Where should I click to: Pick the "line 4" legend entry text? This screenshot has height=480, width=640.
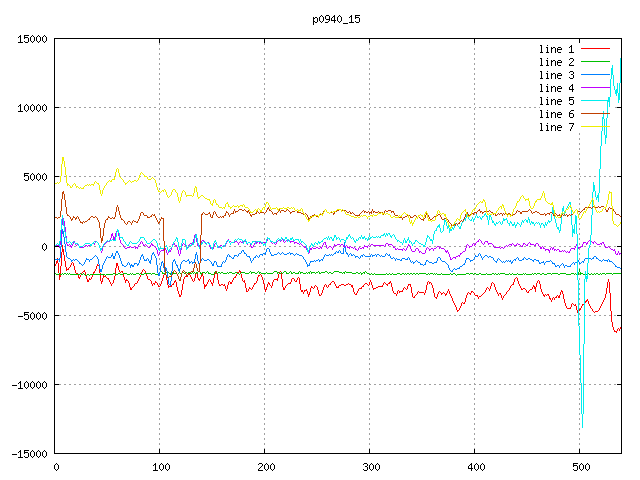pyautogui.click(x=556, y=88)
